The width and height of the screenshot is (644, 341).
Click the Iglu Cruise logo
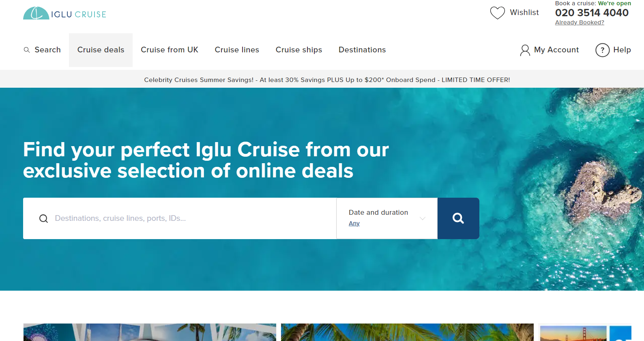pos(64,13)
